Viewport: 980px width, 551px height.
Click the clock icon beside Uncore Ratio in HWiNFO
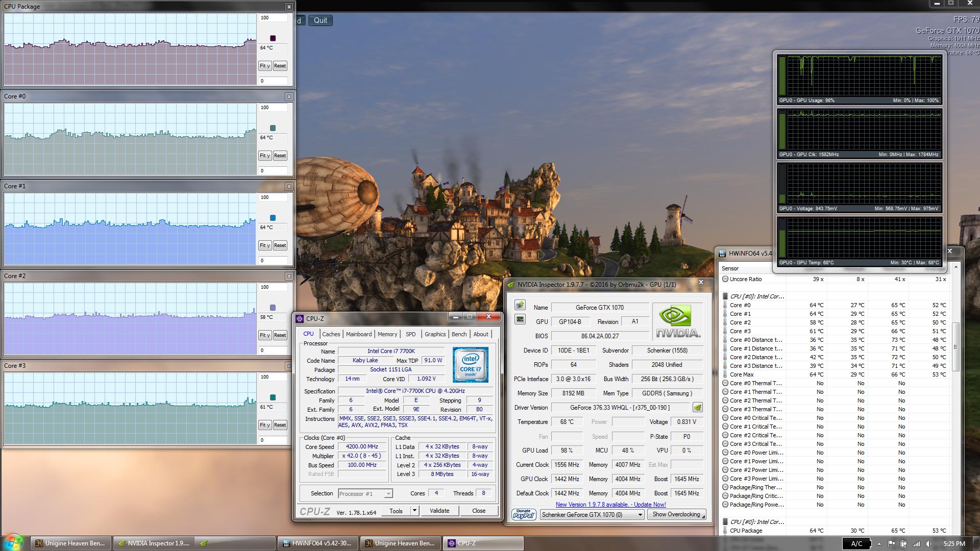[725, 279]
